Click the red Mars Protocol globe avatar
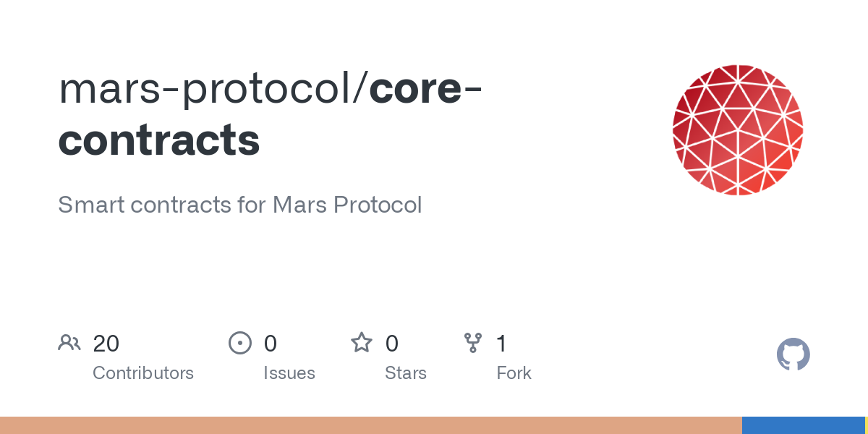 737,130
